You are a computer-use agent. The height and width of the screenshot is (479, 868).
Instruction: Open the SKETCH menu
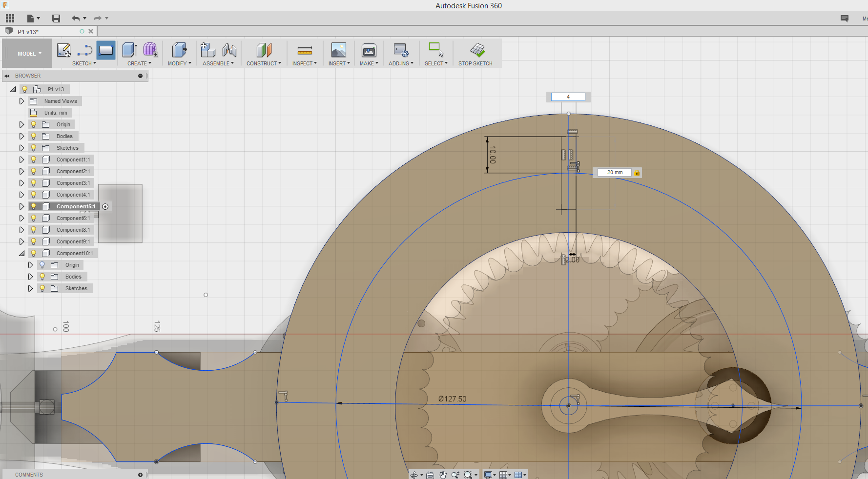click(84, 63)
